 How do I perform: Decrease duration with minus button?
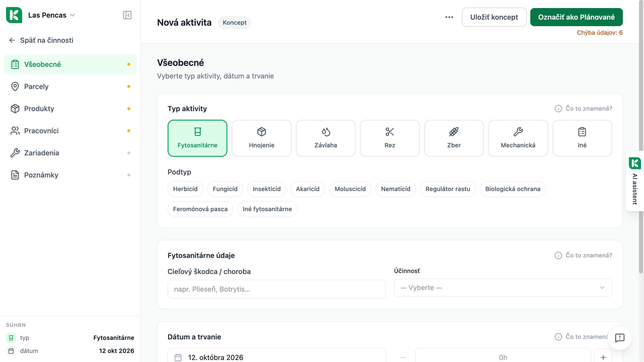click(403, 357)
